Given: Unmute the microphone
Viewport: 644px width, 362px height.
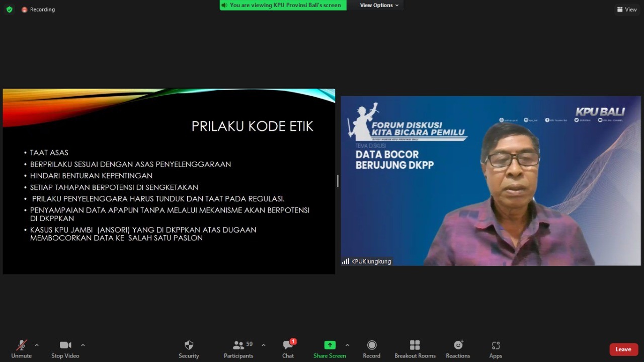Looking at the screenshot, I should click(21, 348).
